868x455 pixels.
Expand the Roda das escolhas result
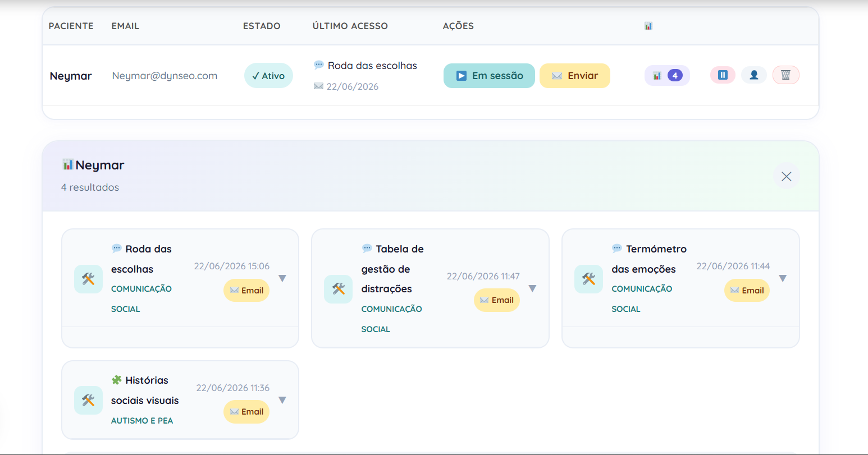pyautogui.click(x=282, y=278)
